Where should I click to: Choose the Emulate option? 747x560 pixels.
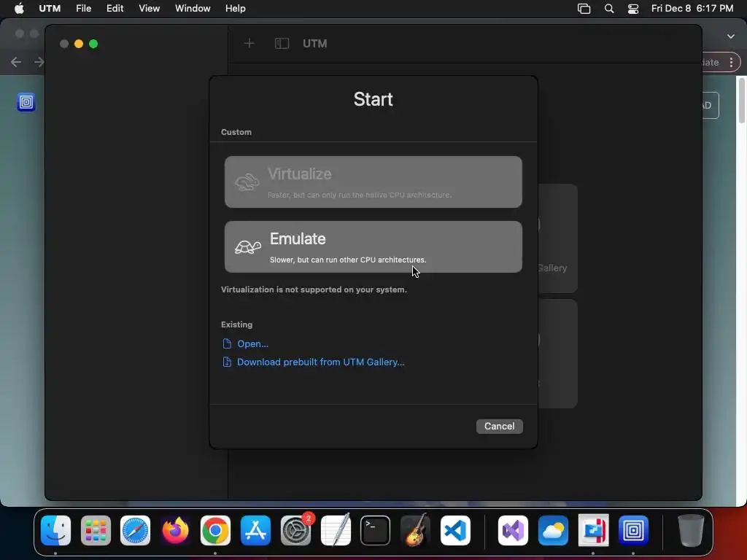tap(373, 246)
